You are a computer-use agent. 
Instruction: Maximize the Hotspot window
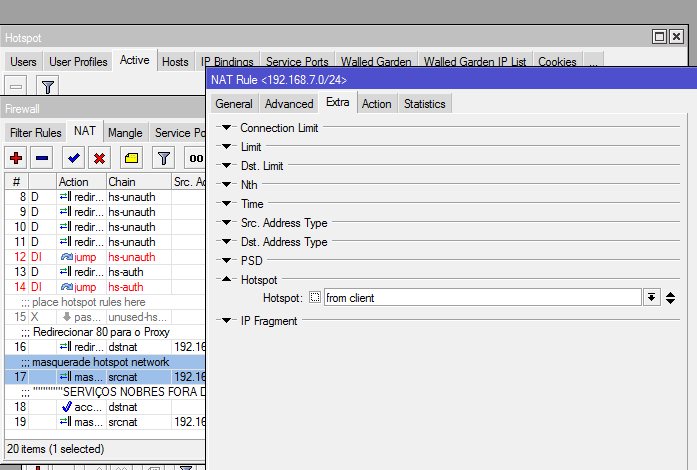(x=660, y=36)
